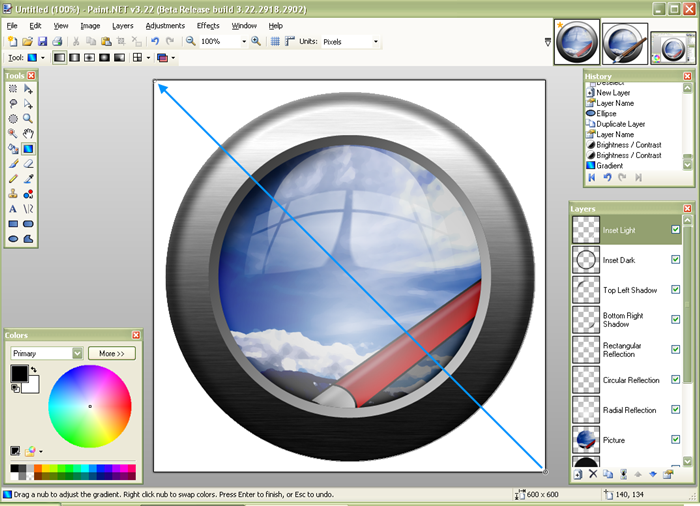Image resolution: width=700 pixels, height=506 pixels.
Task: Toggle visibility of Picture layer
Action: (x=675, y=439)
